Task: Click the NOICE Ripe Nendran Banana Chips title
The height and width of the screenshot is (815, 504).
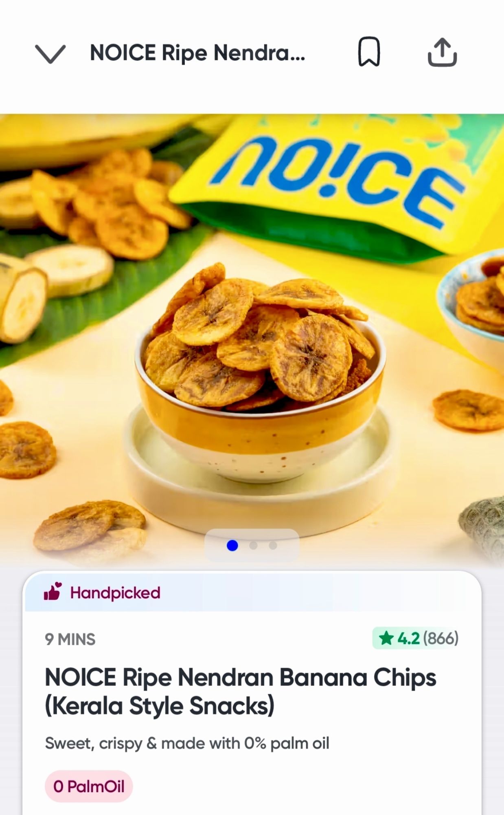Action: pyautogui.click(x=240, y=692)
